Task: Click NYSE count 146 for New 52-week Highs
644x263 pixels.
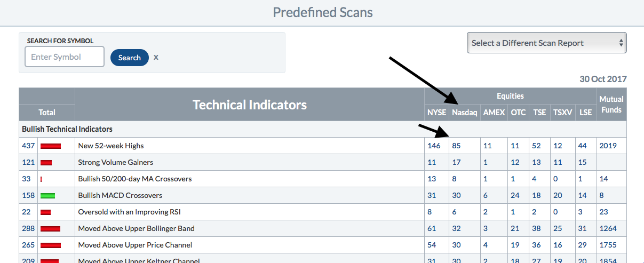Action: 434,146
